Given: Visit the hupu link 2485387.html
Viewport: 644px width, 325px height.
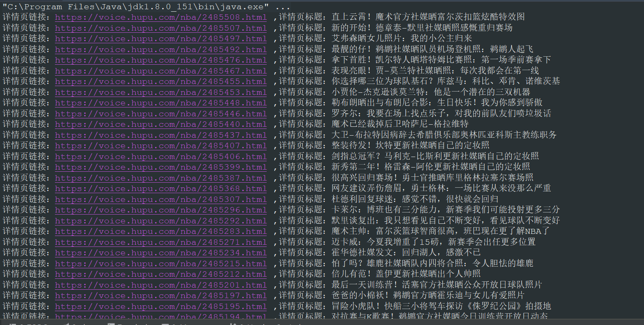Looking at the screenshot, I should [x=161, y=178].
